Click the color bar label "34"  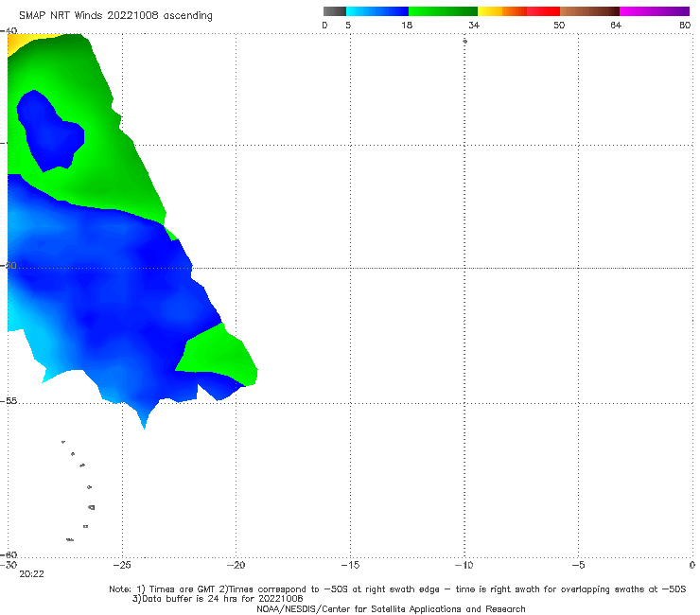[x=474, y=25]
